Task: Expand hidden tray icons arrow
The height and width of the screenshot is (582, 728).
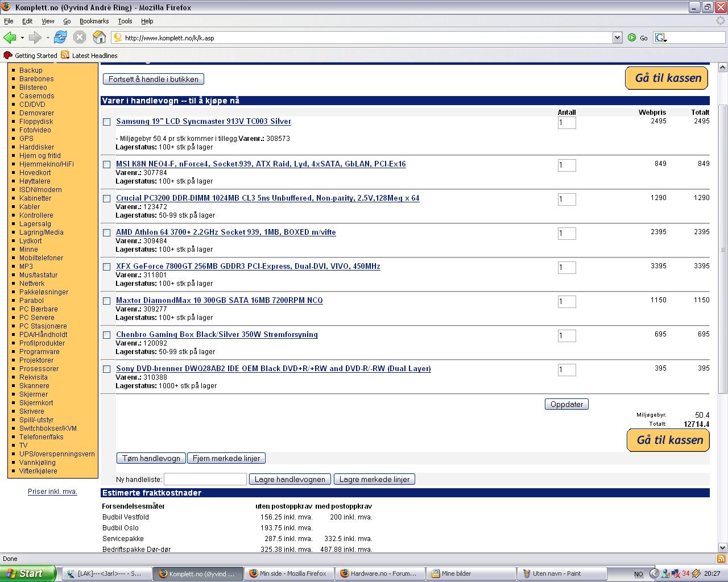Action: 654,574
